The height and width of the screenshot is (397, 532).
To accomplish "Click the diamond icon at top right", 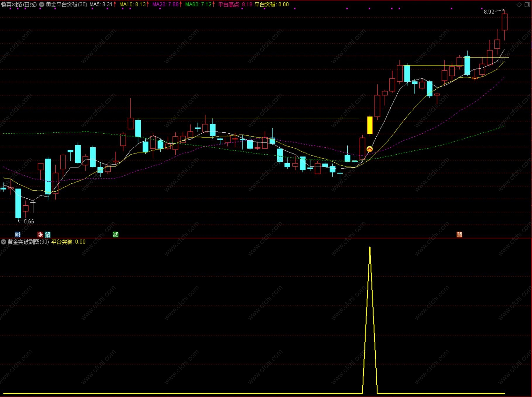I will point(519,5).
